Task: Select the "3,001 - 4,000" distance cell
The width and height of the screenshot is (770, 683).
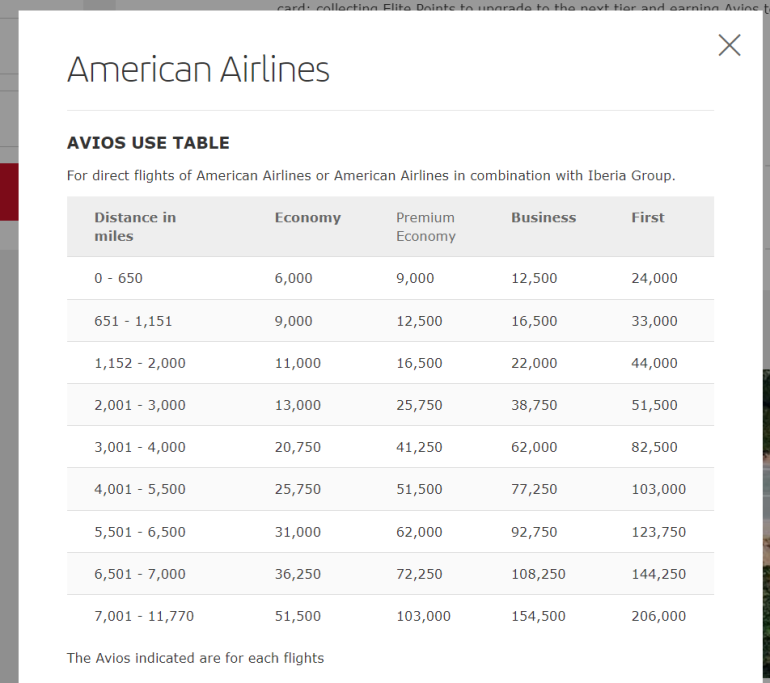Action: coord(140,447)
